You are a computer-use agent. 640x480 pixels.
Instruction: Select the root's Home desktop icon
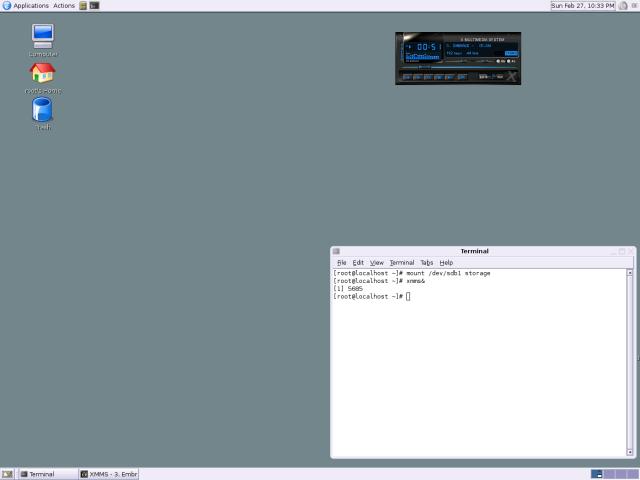tap(43, 78)
